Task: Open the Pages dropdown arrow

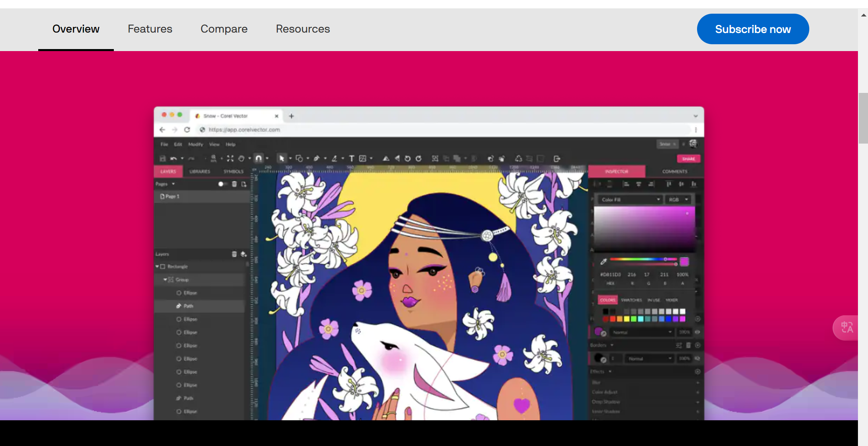Action: [x=173, y=184]
